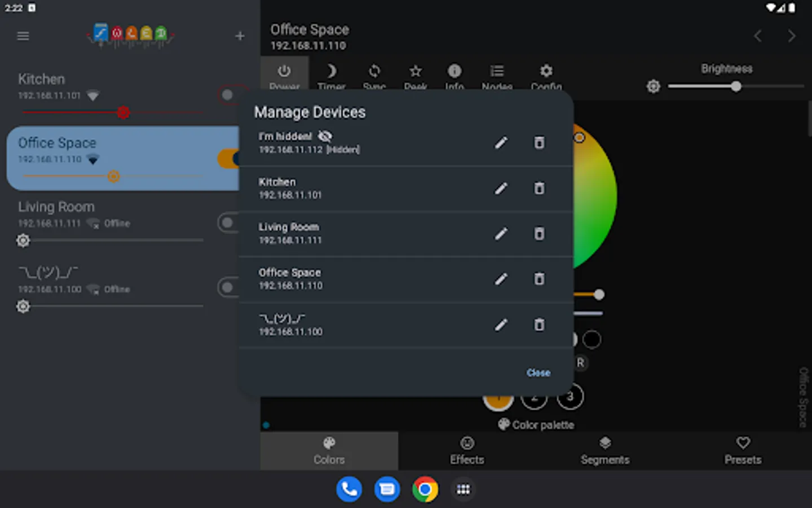
Task: Click the Color palette label
Action: pos(543,425)
